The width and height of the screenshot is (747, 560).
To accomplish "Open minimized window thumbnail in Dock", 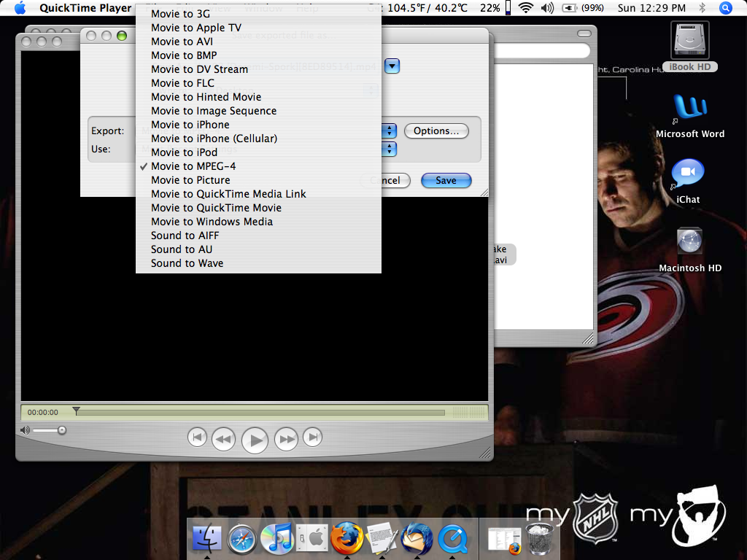I will [x=505, y=540].
